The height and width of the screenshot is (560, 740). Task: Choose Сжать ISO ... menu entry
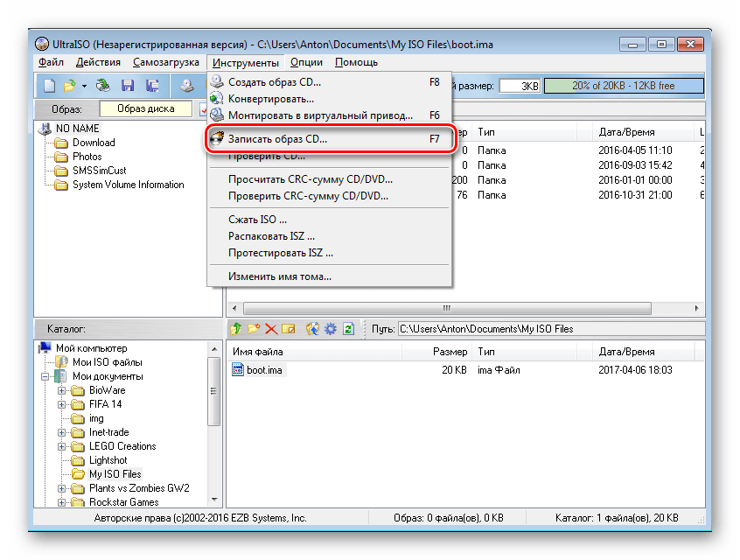tap(330, 220)
